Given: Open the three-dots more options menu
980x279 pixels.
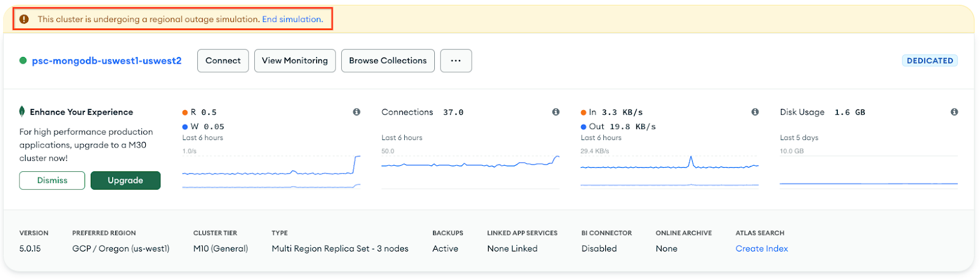Looking at the screenshot, I should 456,61.
